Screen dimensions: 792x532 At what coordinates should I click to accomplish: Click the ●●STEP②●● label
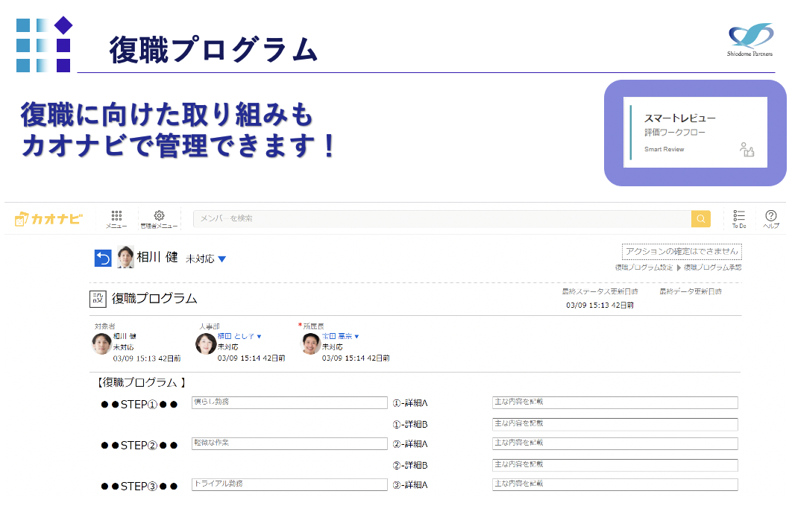pos(139,445)
